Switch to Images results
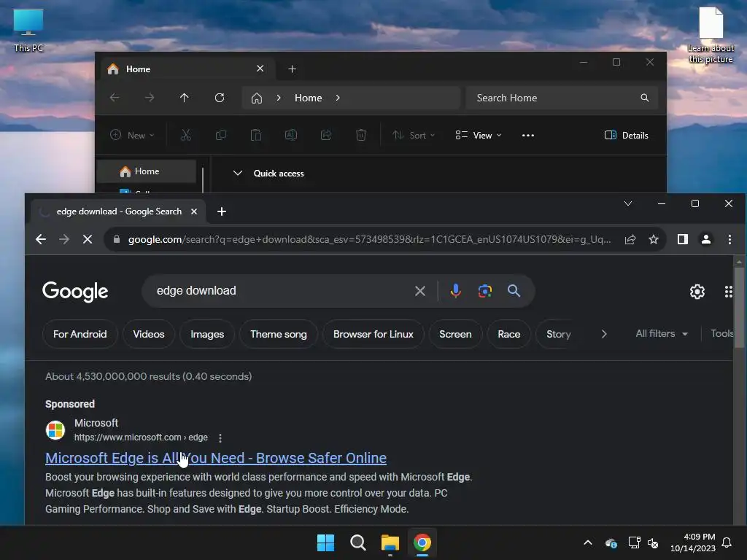The height and width of the screenshot is (560, 747). point(207,334)
